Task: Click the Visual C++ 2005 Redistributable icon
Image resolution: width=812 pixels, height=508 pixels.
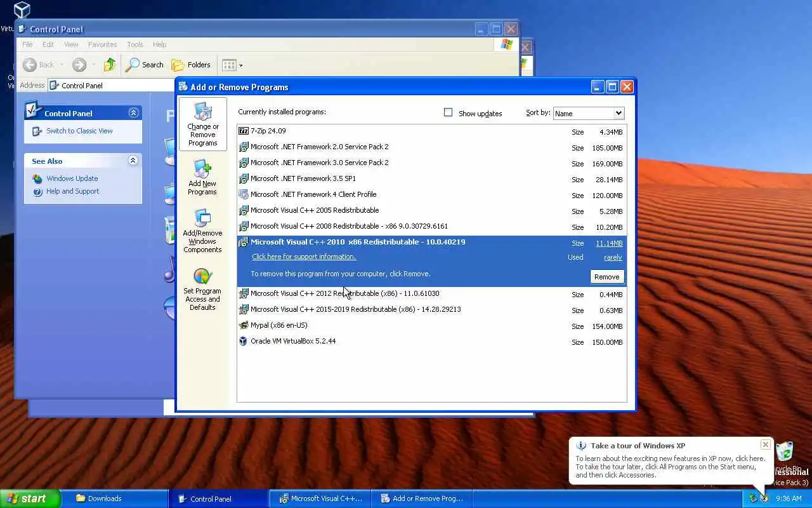Action: point(244,210)
